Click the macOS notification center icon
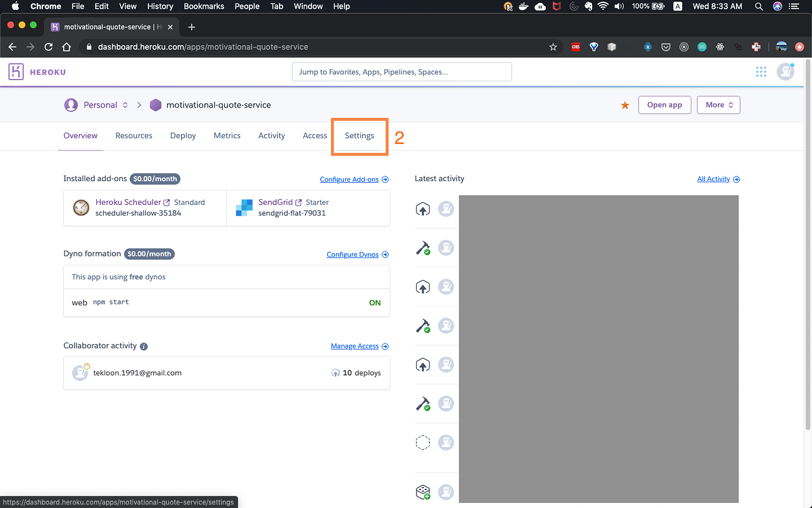812x508 pixels. point(795,6)
